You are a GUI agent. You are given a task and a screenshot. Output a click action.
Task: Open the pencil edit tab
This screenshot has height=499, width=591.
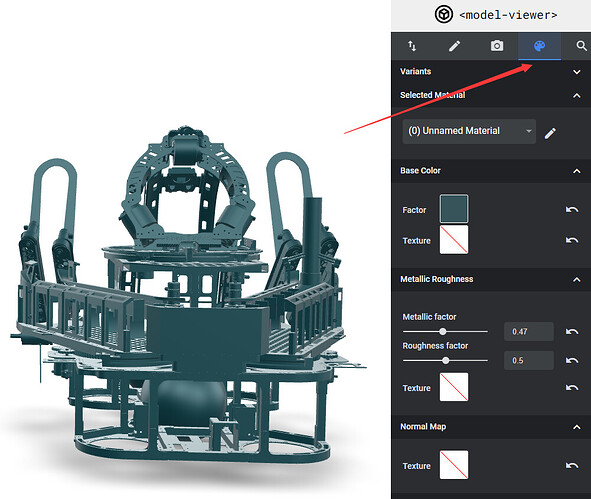pos(455,46)
